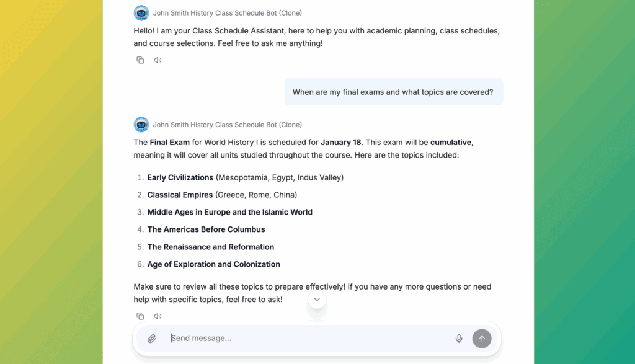Copy the welcome message with copy icon

[x=140, y=60]
